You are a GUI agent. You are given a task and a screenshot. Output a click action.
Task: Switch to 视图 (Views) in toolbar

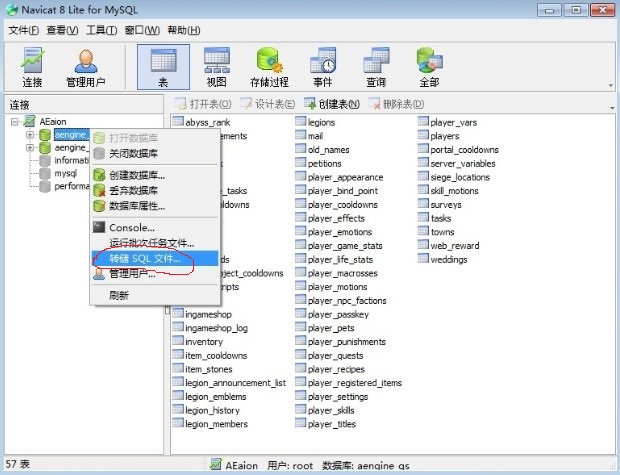tap(216, 67)
